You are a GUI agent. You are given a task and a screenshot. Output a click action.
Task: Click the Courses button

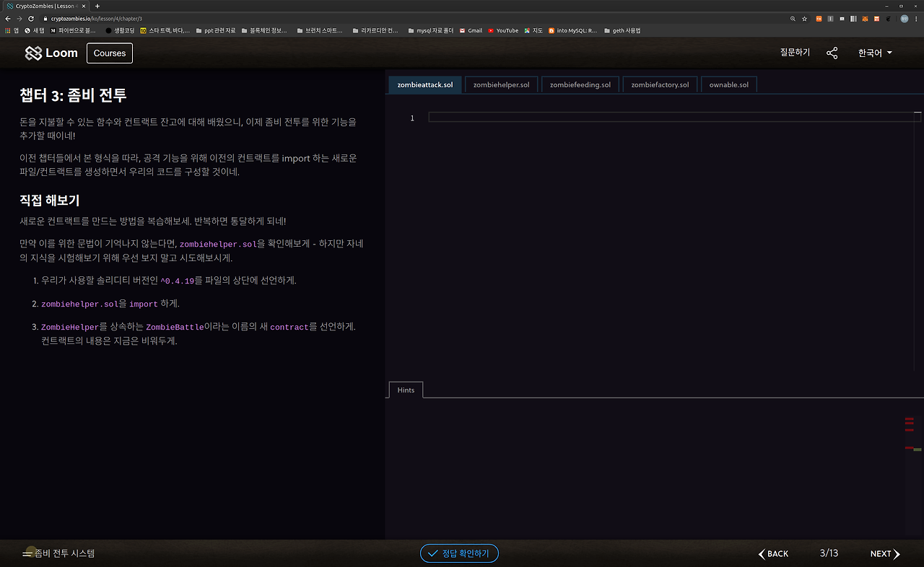tap(110, 53)
